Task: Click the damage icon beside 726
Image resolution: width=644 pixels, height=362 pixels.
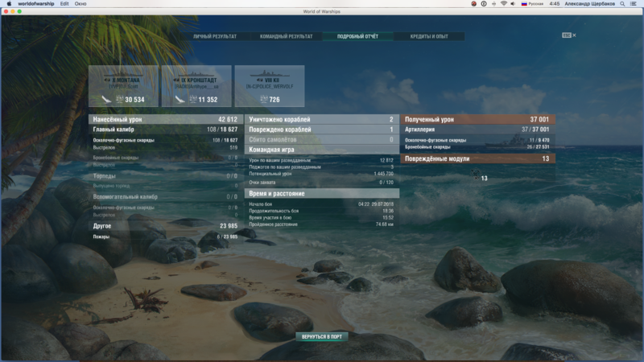Action: point(264,99)
